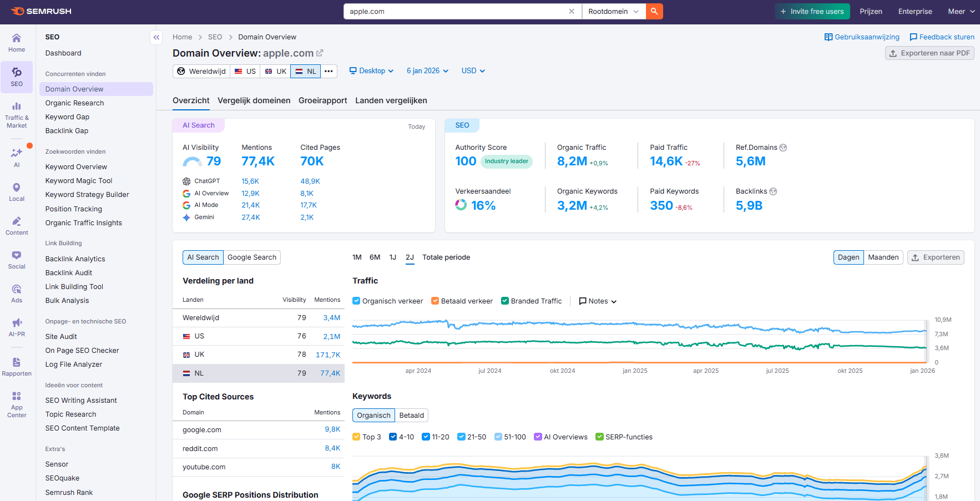Collapse the SEO panel with the double-chevron
This screenshot has height=501, width=980.
click(x=156, y=37)
